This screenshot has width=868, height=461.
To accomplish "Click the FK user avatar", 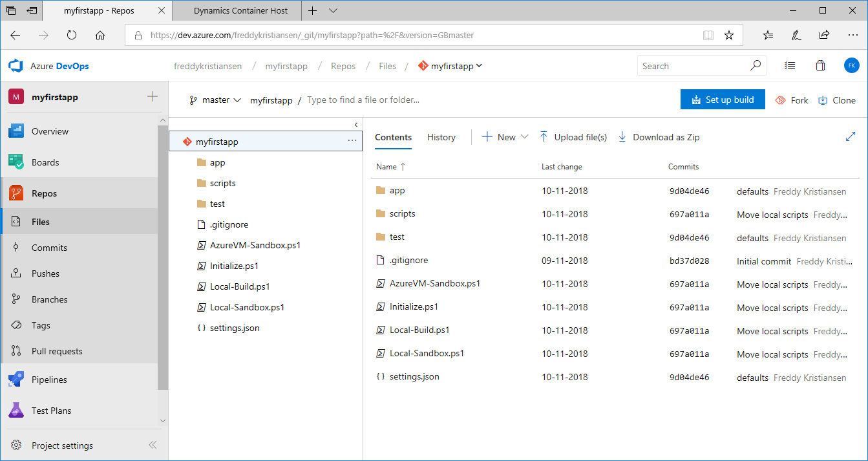I will click(x=851, y=66).
